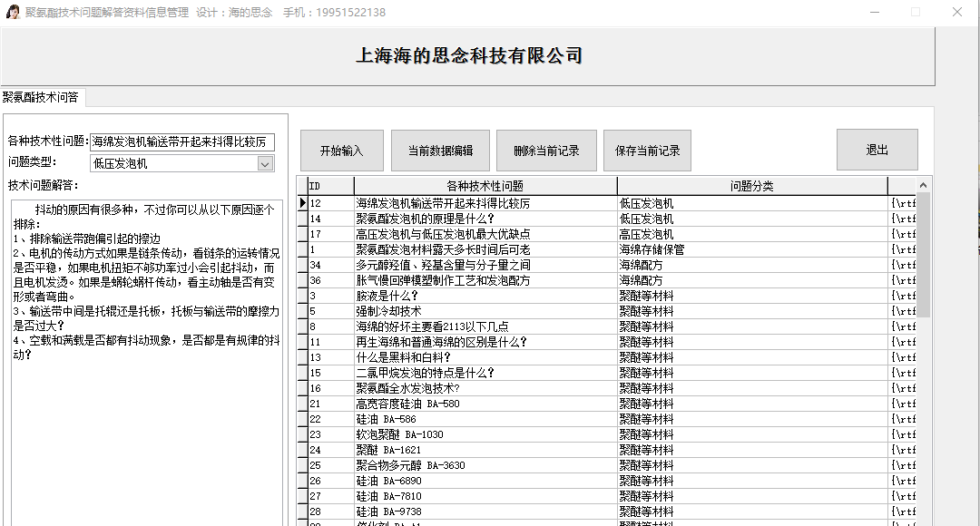Click the 退出 button
The width and height of the screenshot is (980, 526).
point(877,150)
